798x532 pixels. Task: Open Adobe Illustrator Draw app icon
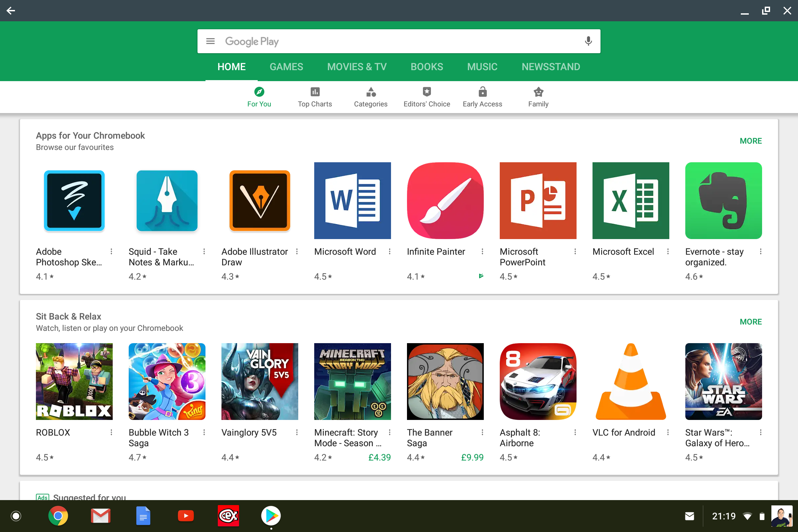[x=260, y=200]
